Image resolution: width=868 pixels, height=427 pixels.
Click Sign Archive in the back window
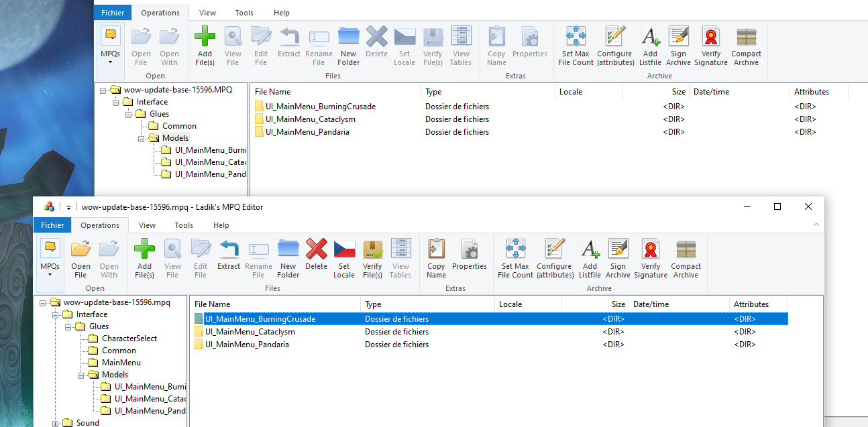678,46
